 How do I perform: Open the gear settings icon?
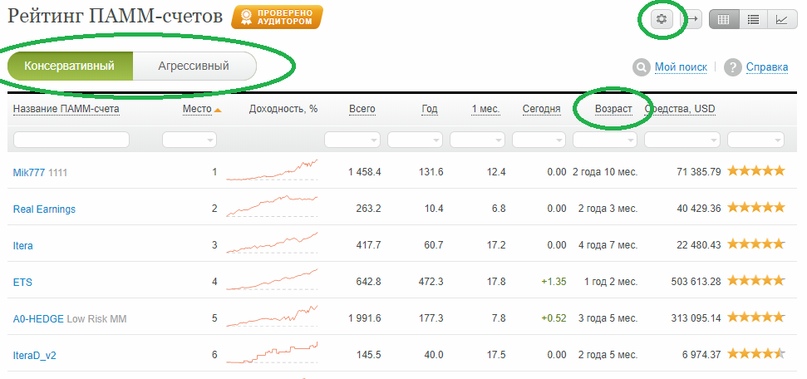(x=661, y=20)
